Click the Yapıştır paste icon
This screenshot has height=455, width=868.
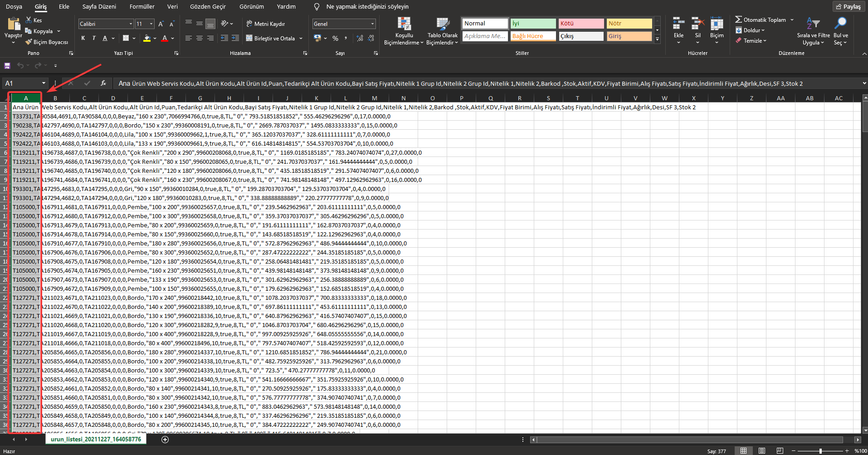tap(14, 24)
